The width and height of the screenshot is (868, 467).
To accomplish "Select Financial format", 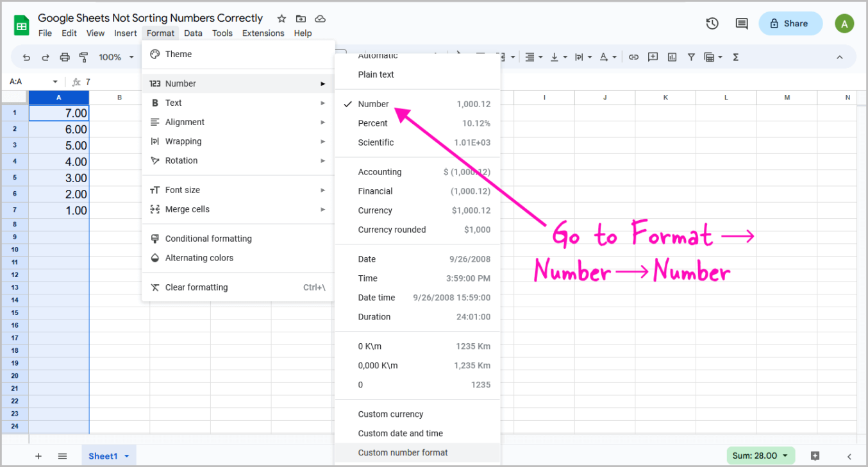I will (417, 191).
